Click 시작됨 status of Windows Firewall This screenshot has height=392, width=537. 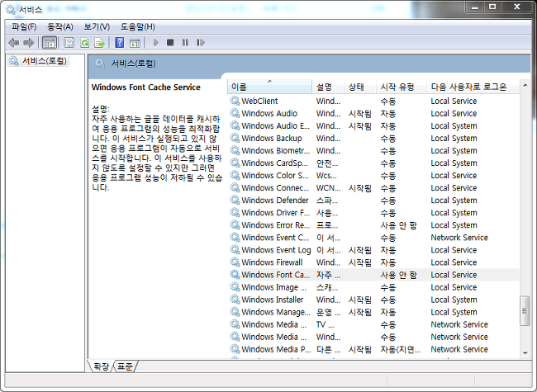click(360, 262)
